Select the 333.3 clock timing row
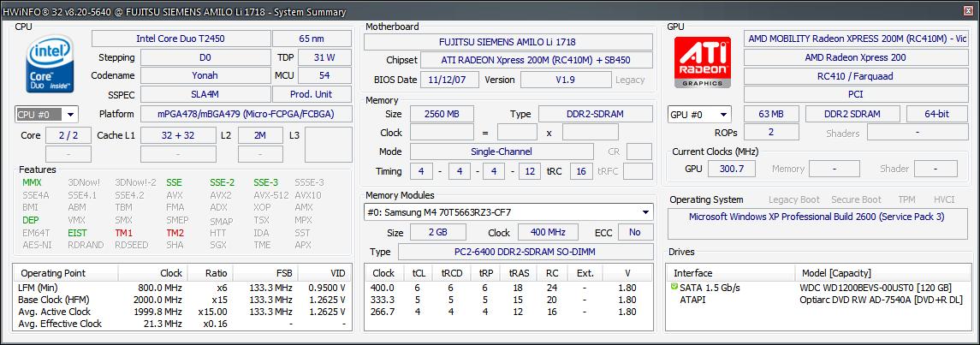 (x=508, y=300)
